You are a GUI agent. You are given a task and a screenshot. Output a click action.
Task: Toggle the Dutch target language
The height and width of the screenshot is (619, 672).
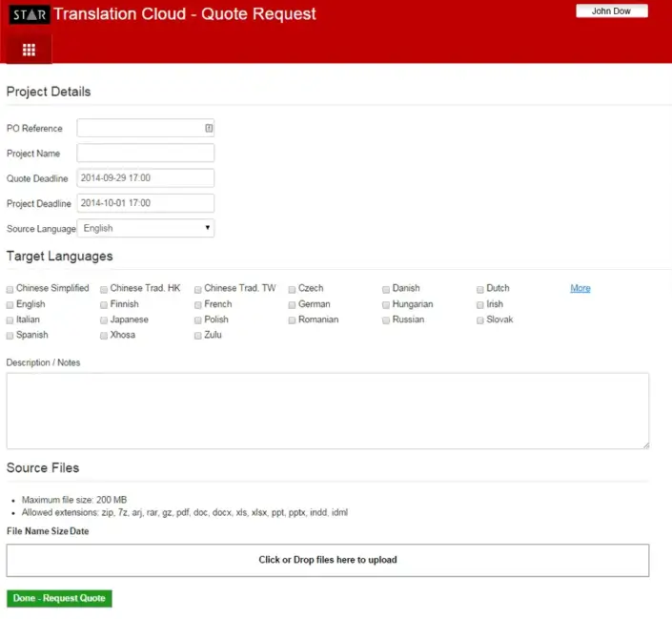coord(480,289)
